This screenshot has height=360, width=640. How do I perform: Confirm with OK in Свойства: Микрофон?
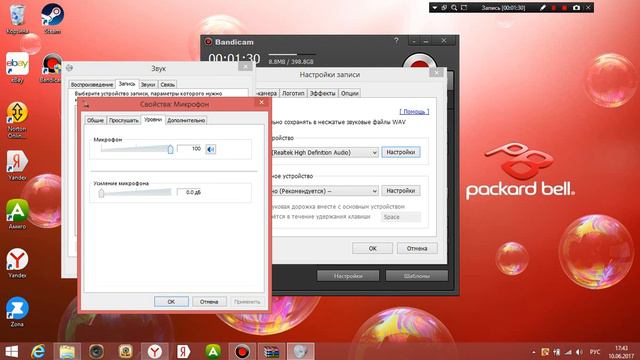171,302
